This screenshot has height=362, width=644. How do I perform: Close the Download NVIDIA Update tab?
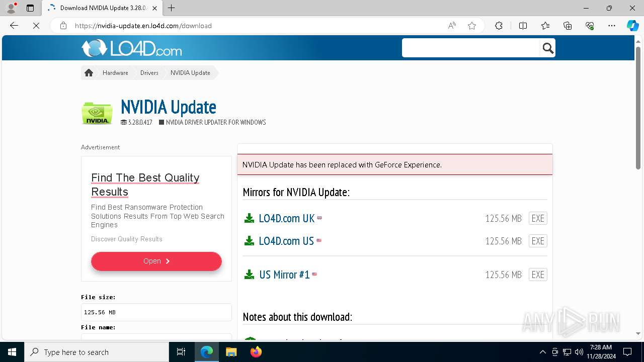[155, 8]
